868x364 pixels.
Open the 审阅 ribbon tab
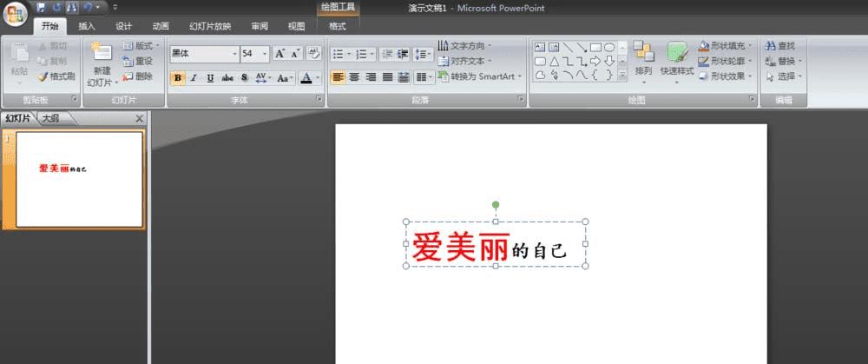tap(259, 26)
